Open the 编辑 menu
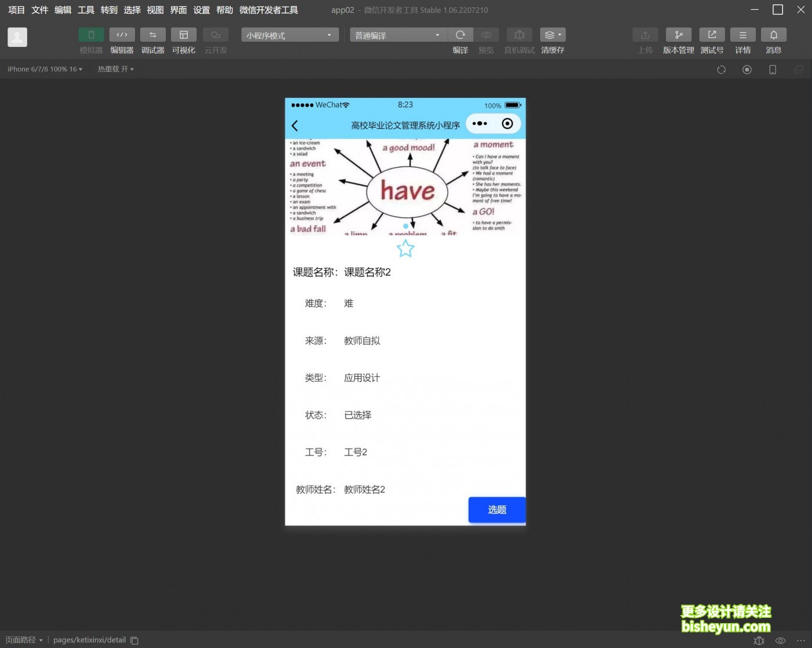Screen dimensions: 812x648 click(x=63, y=10)
